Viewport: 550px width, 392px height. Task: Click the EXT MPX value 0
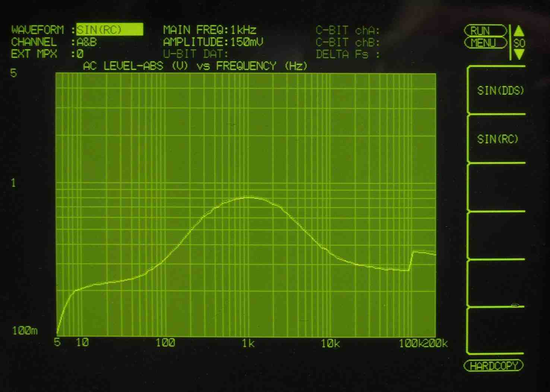[x=80, y=54]
